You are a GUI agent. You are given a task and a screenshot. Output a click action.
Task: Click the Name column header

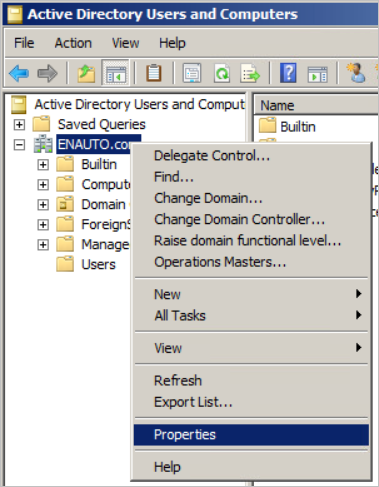pyautogui.click(x=316, y=105)
